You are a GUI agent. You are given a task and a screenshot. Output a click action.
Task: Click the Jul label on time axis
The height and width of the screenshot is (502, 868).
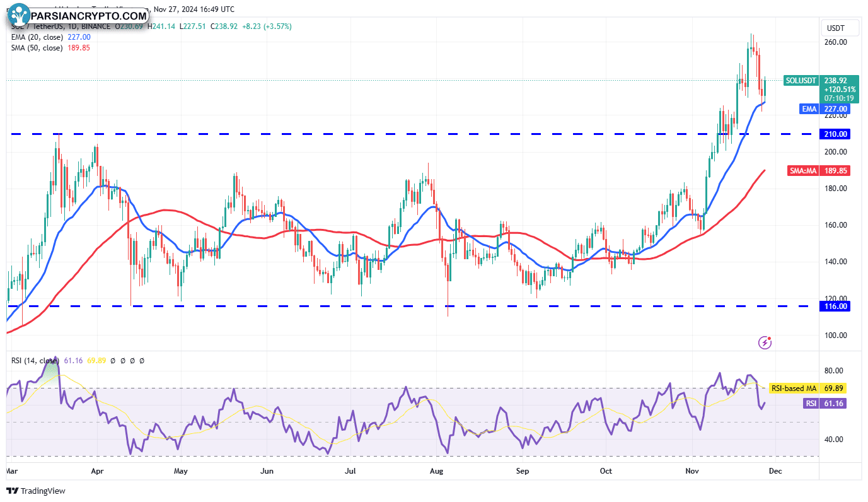tap(350, 471)
